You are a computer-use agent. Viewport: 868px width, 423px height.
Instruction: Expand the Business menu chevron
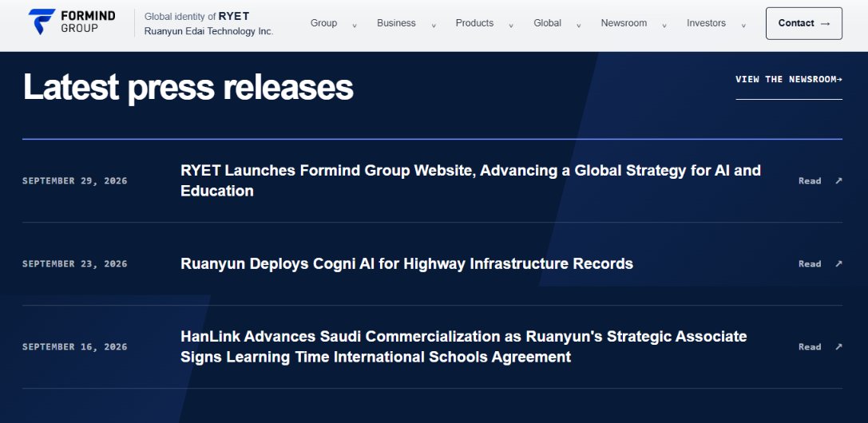pyautogui.click(x=434, y=26)
